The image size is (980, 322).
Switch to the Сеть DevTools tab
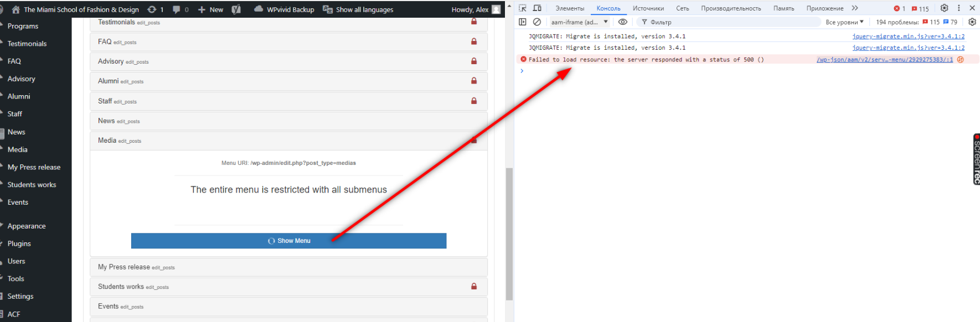point(683,8)
